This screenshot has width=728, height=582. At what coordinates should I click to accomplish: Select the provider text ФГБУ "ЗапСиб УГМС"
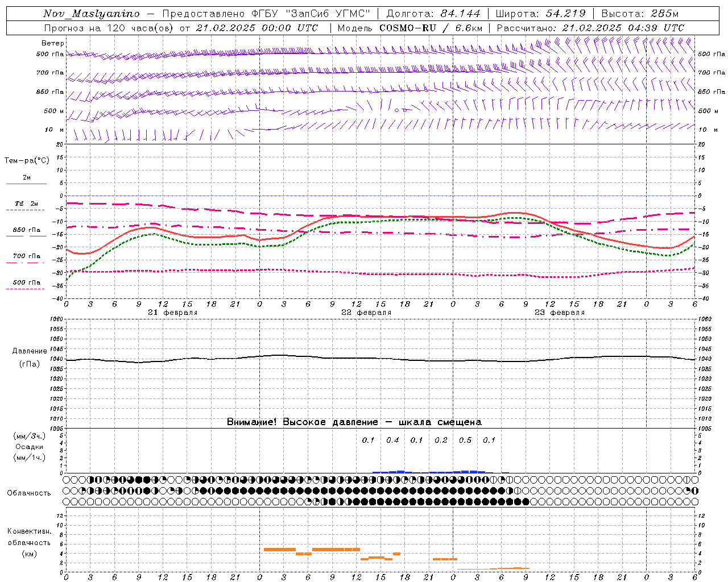pyautogui.click(x=311, y=14)
